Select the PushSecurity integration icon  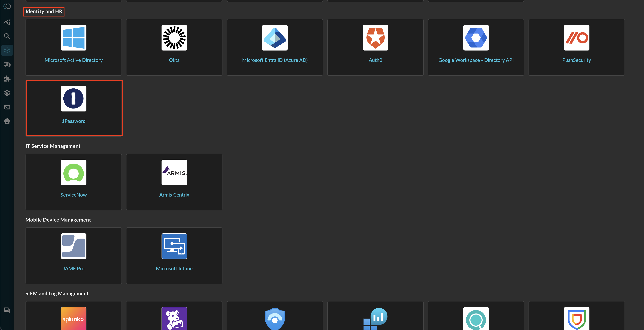576,38
